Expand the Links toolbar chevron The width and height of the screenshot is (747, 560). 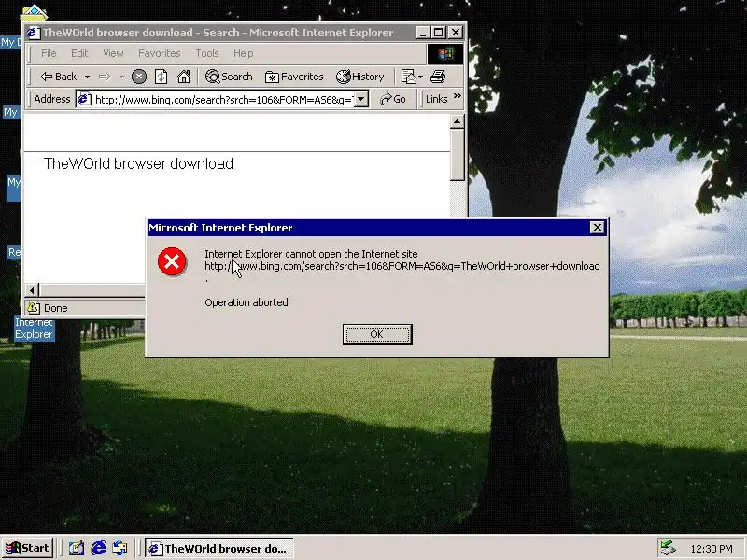pos(458,96)
